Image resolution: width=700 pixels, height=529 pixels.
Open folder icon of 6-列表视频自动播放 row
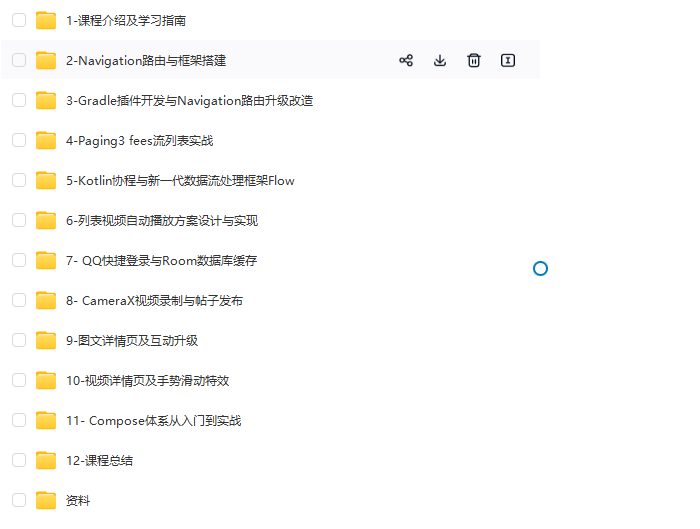point(46,220)
